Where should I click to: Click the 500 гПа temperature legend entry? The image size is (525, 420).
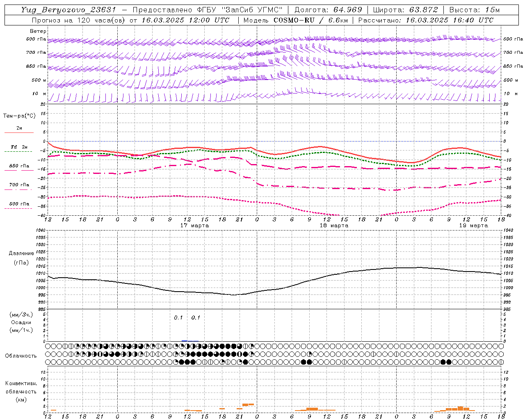click(19, 204)
